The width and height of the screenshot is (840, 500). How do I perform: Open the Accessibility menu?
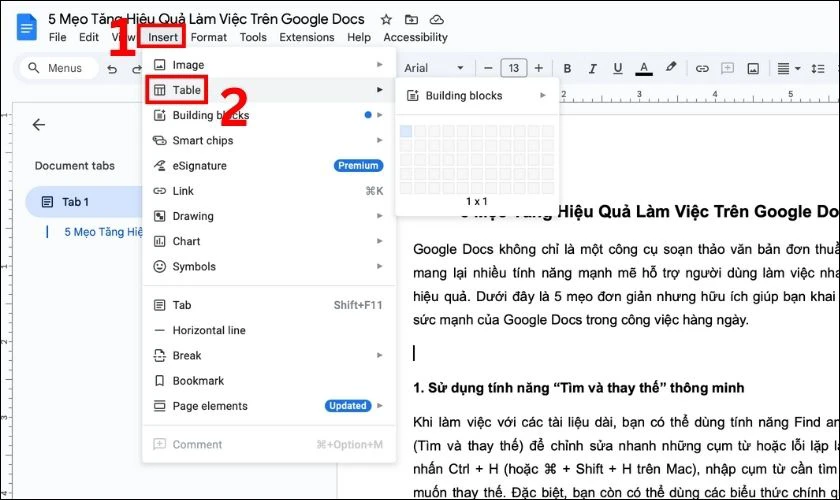415,37
